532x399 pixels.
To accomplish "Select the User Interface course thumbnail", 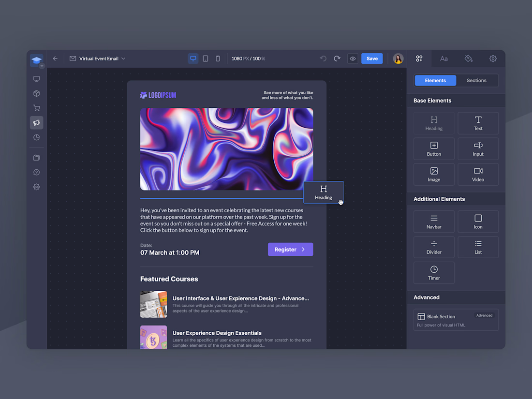I will (154, 304).
